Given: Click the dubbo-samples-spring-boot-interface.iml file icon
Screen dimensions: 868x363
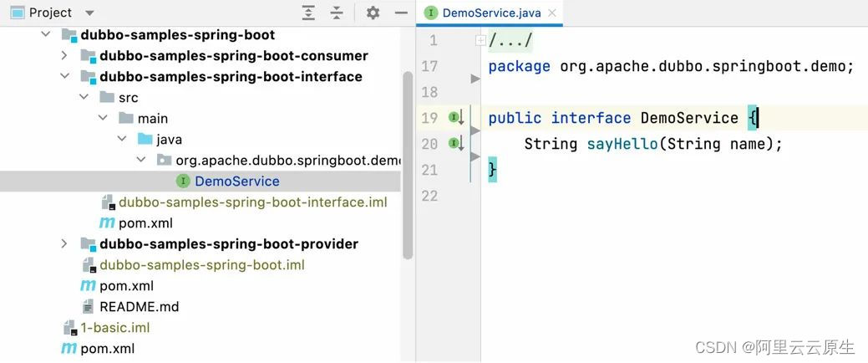Looking at the screenshot, I should (109, 202).
